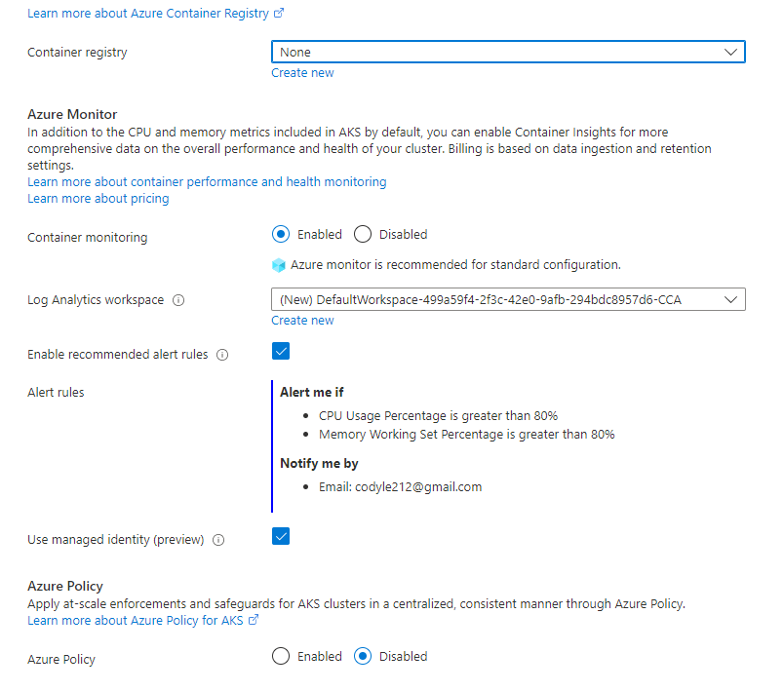Toggle the Use managed identity (preview) checkbox

click(281, 537)
